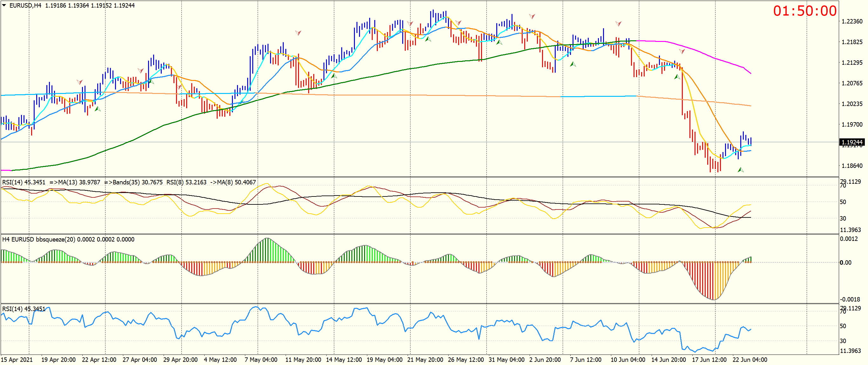Click the green buy arrow below the latest candles

(x=740, y=170)
